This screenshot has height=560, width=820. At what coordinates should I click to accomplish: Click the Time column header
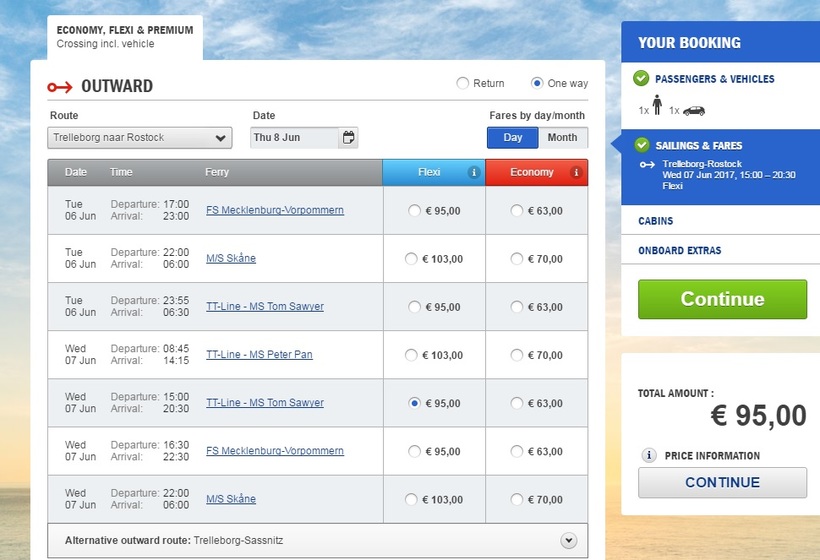(121, 172)
